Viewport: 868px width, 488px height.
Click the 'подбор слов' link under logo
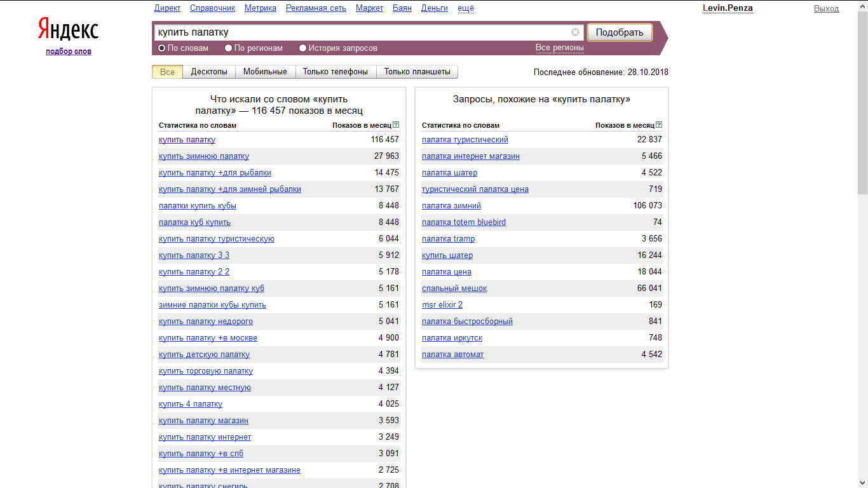point(69,51)
